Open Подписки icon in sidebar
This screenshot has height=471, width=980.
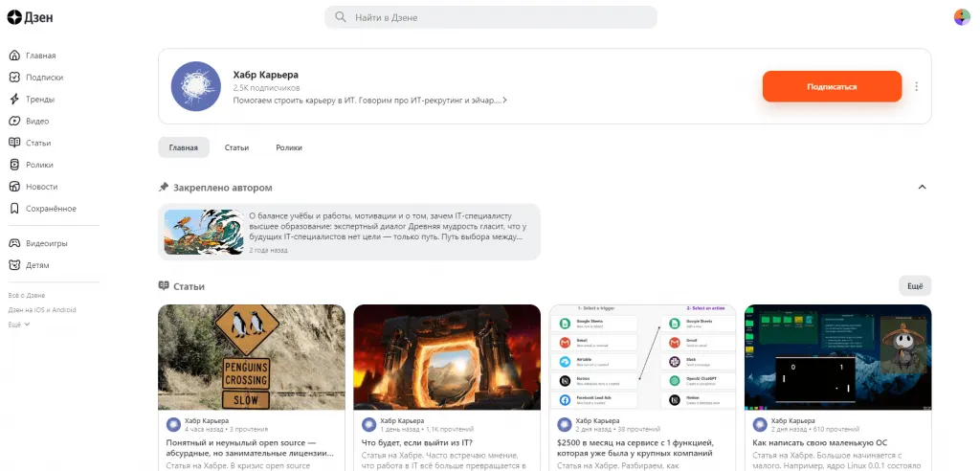14,78
